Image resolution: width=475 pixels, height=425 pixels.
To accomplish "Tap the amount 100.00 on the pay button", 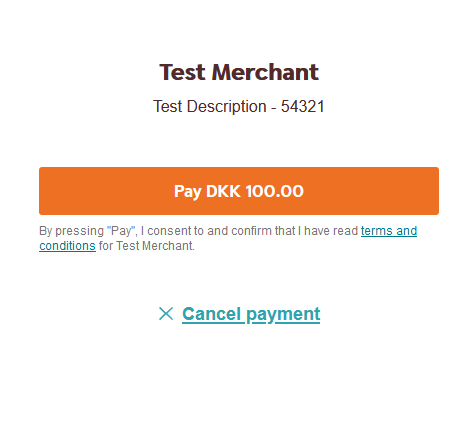I will [x=275, y=191].
